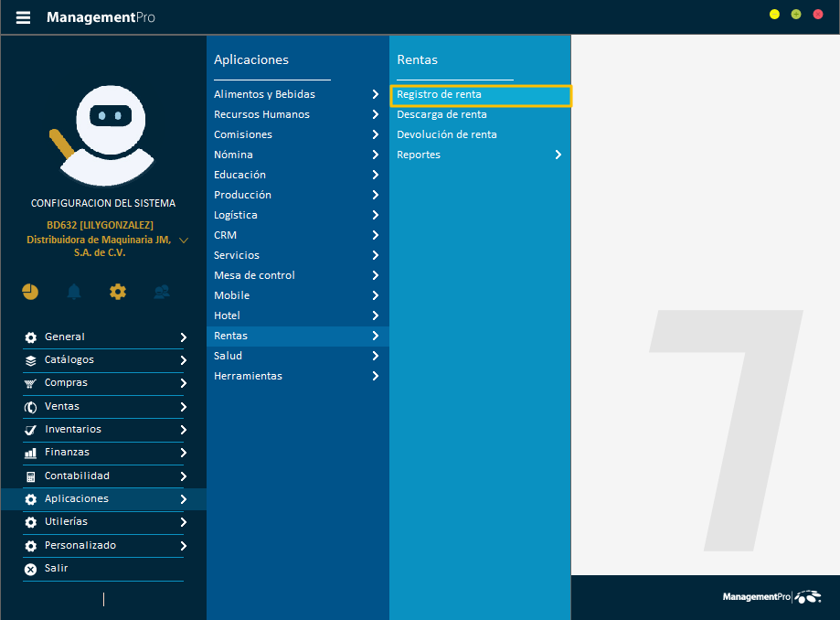Viewport: 840px width, 620px height.
Task: Click the Salir exit icon
Action: click(x=30, y=569)
